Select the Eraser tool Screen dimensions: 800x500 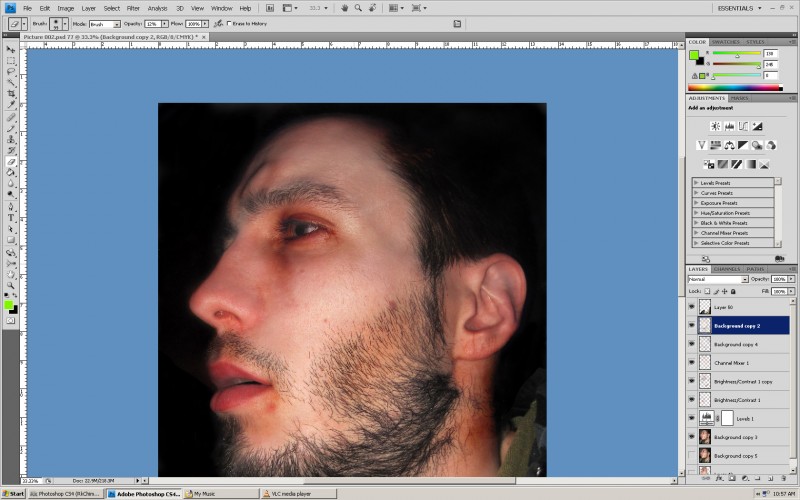click(x=11, y=162)
